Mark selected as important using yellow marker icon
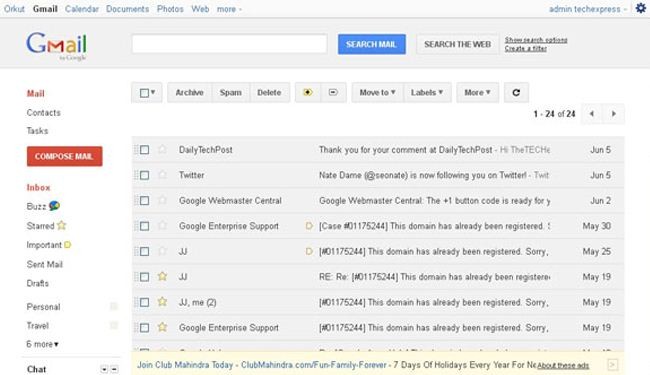 point(308,92)
